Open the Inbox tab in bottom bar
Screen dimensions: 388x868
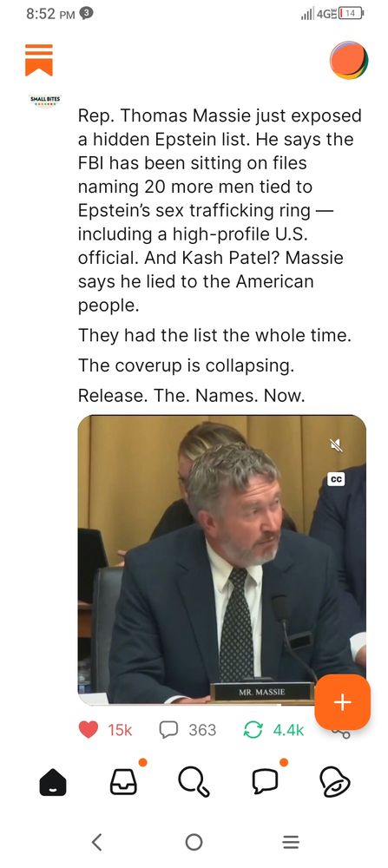[x=123, y=783]
